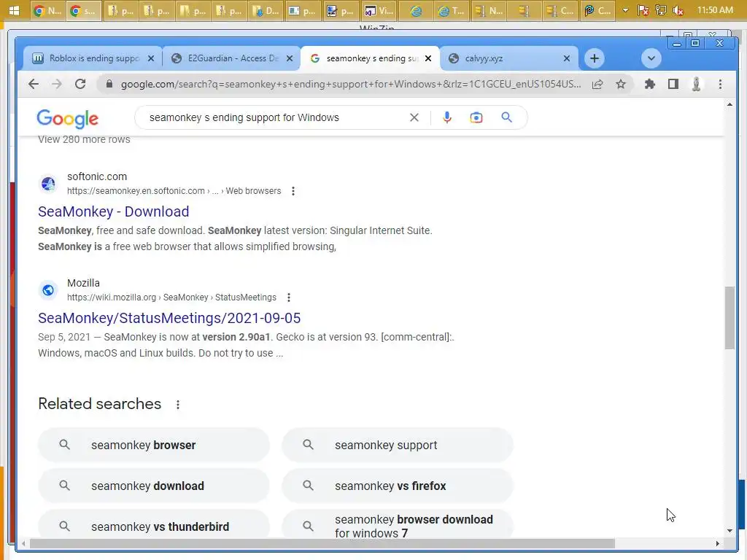This screenshot has height=560, width=747.
Task: Open the Chrome three-dot menu
Action: pos(720,85)
